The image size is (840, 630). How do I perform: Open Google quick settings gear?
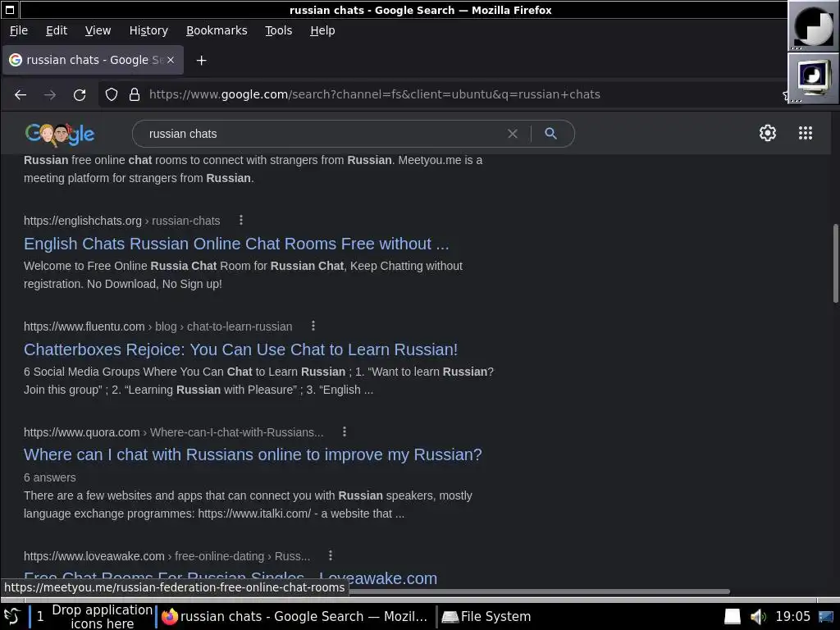(768, 133)
